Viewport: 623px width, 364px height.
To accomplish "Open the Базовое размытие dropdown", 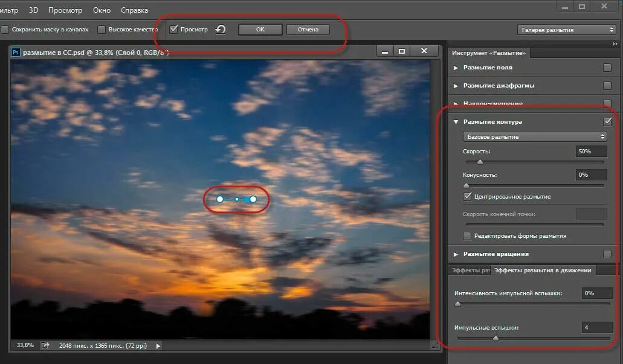I will [535, 136].
